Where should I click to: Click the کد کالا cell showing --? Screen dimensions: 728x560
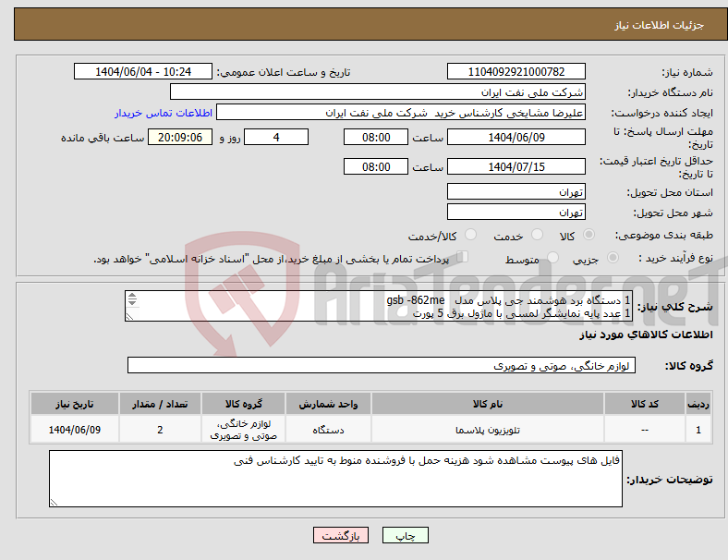645,430
